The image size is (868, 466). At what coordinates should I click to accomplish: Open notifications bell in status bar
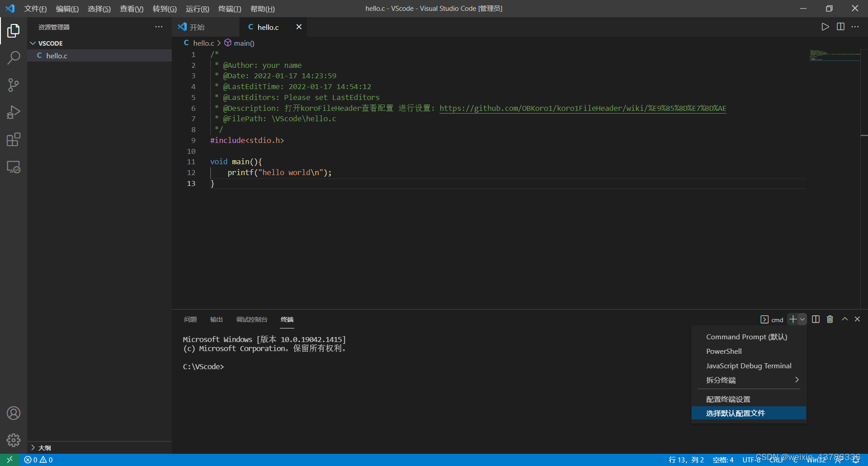click(x=856, y=460)
